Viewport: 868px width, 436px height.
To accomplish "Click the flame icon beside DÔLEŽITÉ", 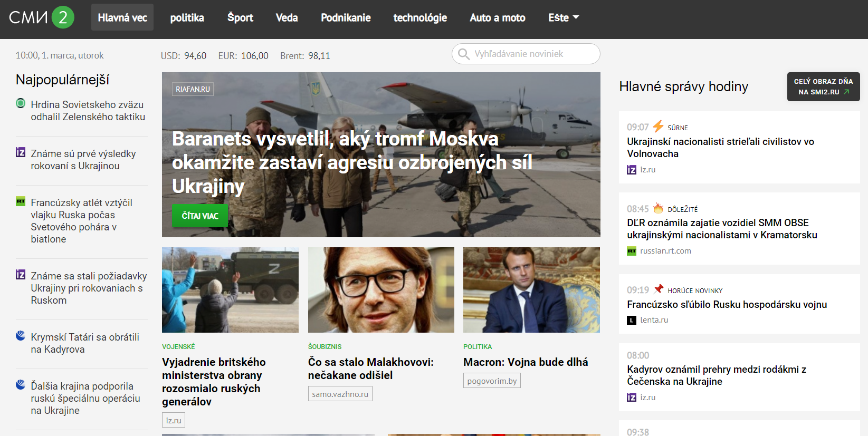I will coord(658,208).
